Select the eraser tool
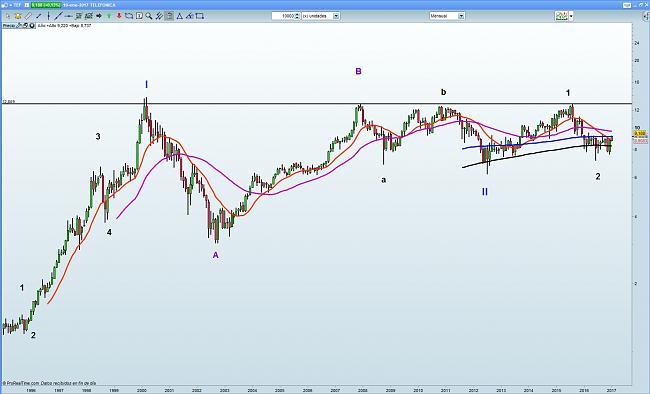Screen dimensions: 650x394 pos(189,16)
